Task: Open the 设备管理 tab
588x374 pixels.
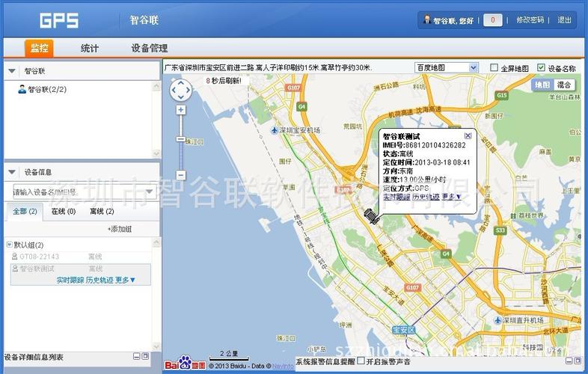Action: point(150,49)
